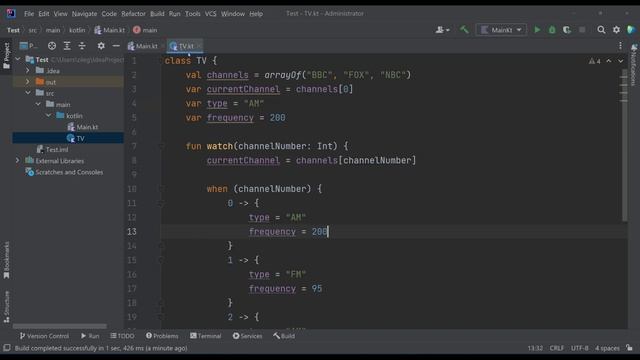Select Test.iml in project tree
The width and height of the screenshot is (640, 360).
pos(52,149)
